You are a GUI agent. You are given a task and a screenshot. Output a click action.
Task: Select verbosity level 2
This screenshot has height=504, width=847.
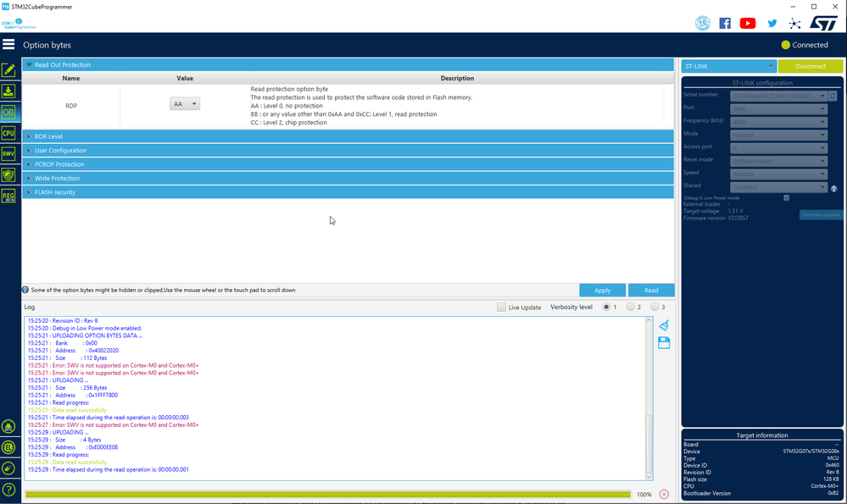631,307
